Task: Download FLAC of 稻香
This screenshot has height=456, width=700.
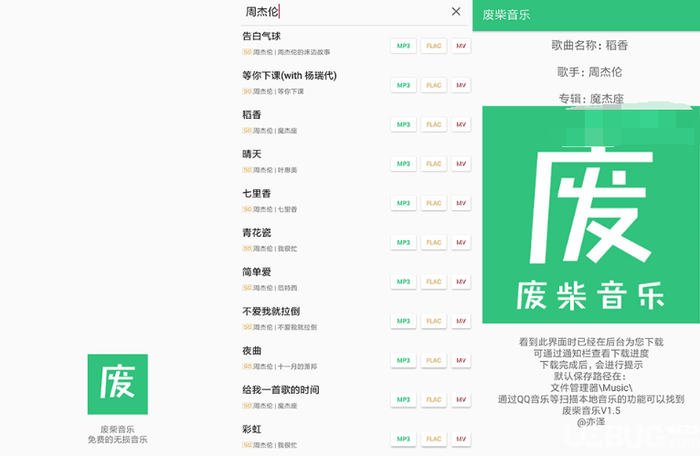Action: (433, 125)
